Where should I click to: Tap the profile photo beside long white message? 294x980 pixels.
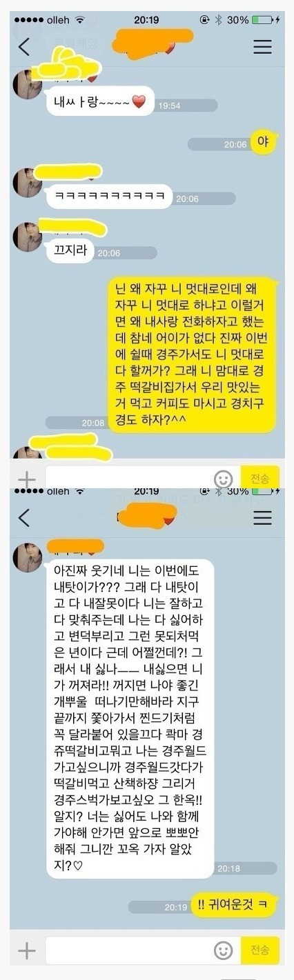point(29,558)
